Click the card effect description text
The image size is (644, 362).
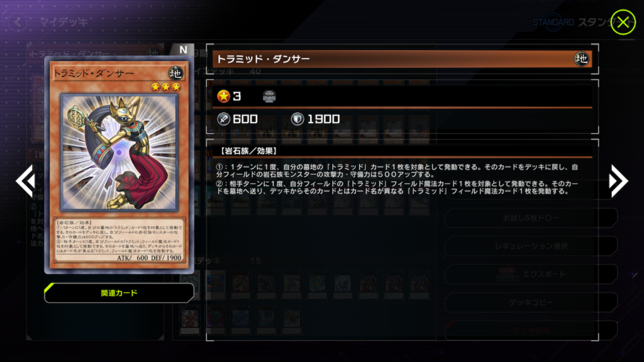tap(397, 179)
